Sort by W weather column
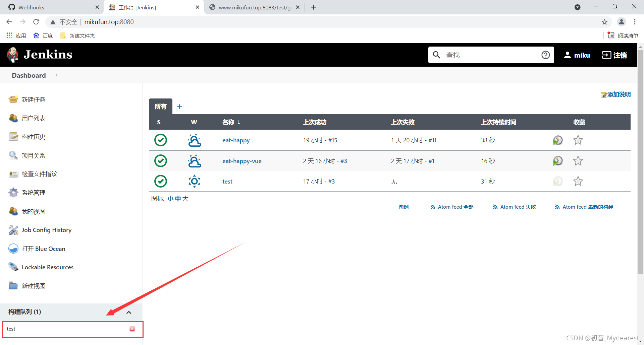 click(x=194, y=122)
